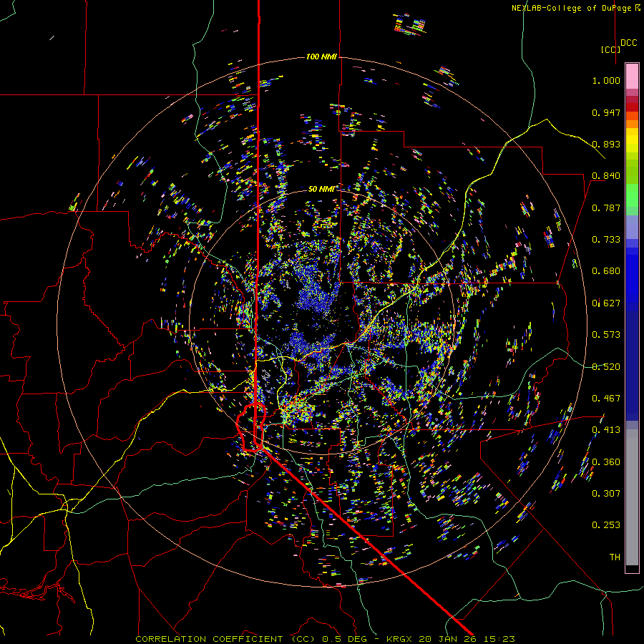
Task: Click the 1.000 value on the scale
Action: [x=606, y=80]
